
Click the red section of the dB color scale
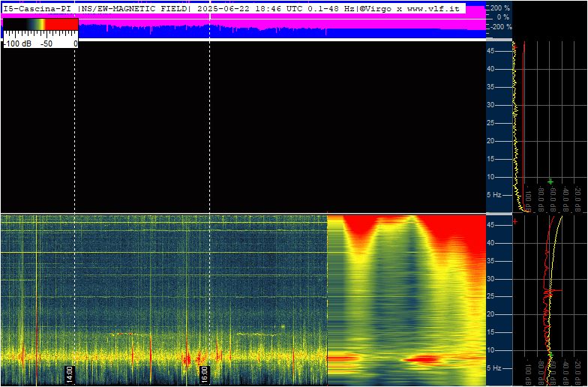pos(61,24)
